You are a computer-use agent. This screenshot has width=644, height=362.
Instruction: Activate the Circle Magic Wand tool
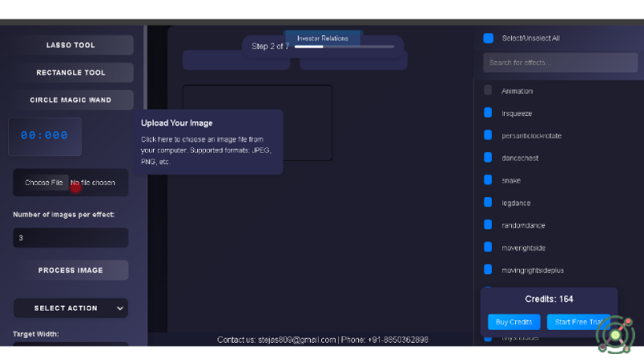(x=71, y=100)
